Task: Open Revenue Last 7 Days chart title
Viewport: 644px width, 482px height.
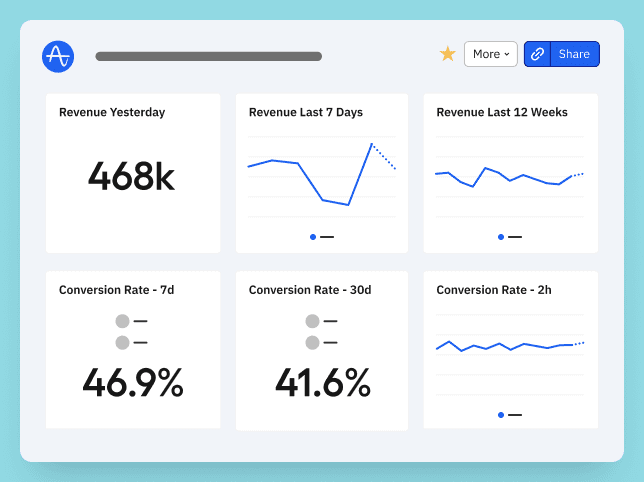Action: tap(306, 113)
